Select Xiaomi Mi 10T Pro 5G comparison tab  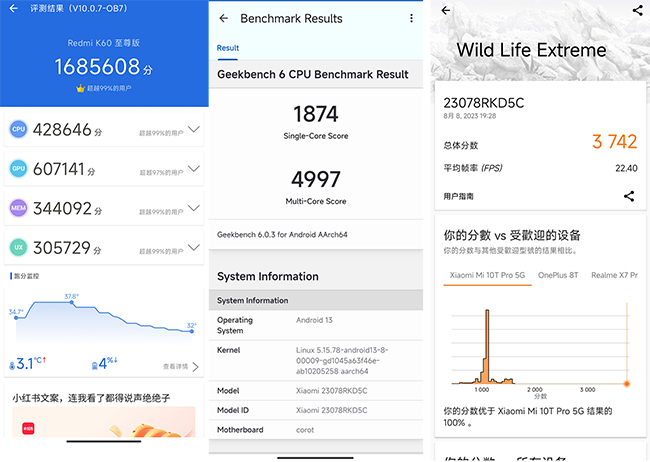click(488, 275)
